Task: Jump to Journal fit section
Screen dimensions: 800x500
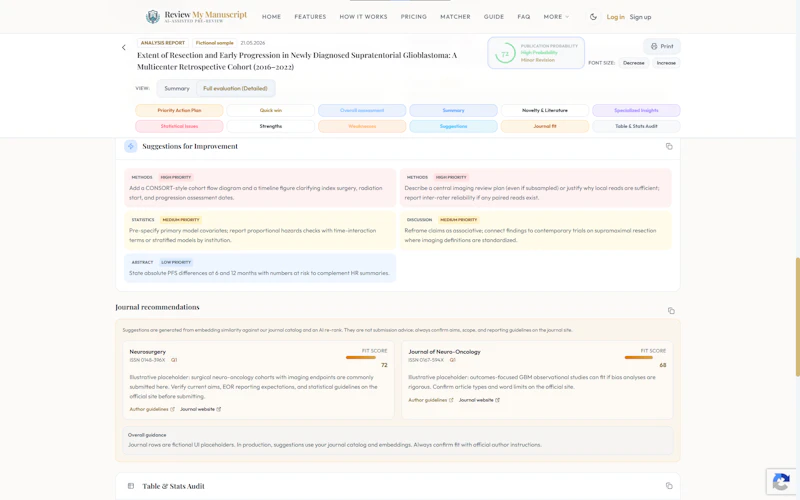Action: 544,126
